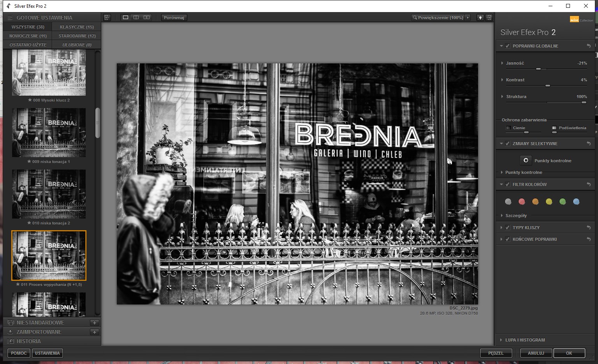Toggle the Filtr kolorów checkbox
This screenshot has height=364, width=598.
508,184
